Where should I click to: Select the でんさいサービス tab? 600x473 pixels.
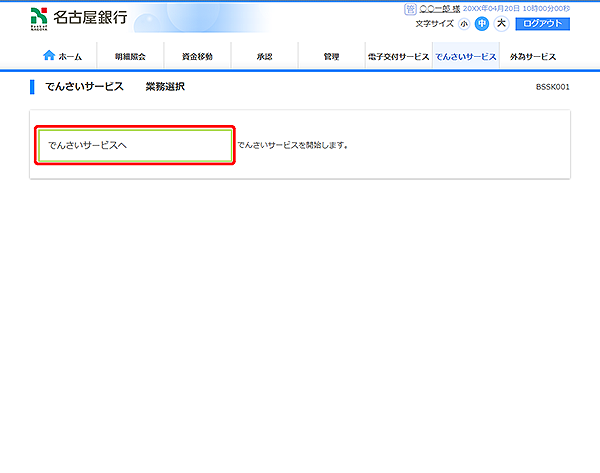click(x=466, y=57)
